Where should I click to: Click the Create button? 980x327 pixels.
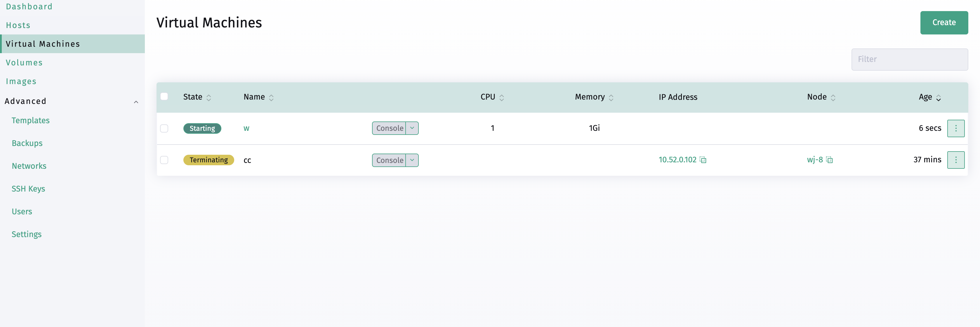(x=944, y=22)
